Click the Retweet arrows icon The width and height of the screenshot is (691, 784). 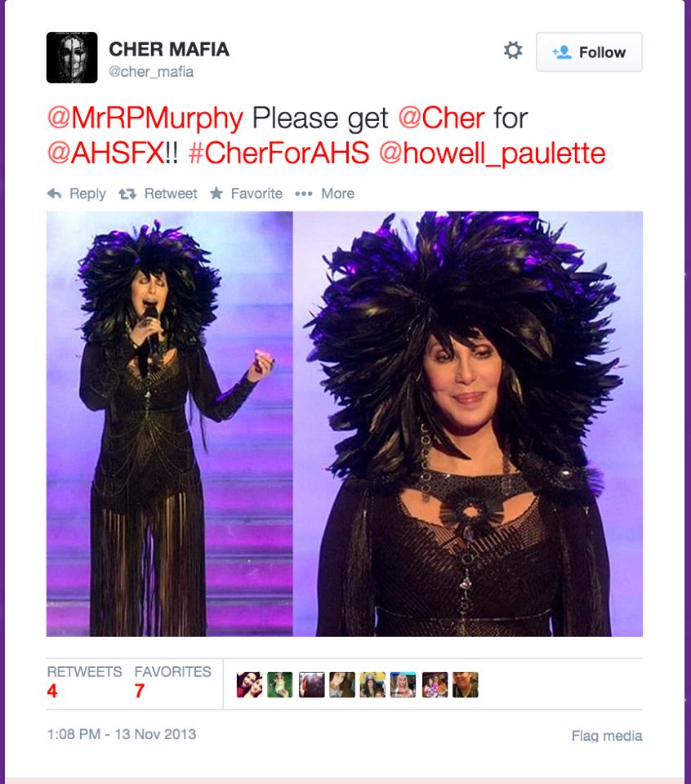(x=127, y=194)
